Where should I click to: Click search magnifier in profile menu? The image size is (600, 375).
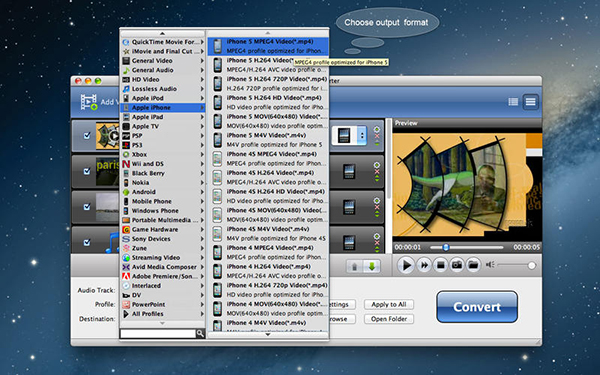coord(200,334)
